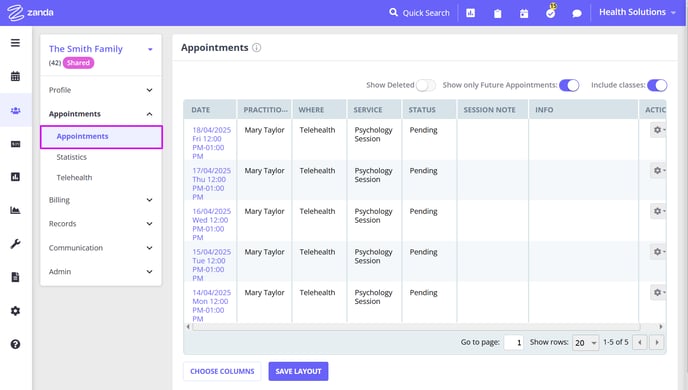
Task: Open the Show rows dropdown
Action: (586, 343)
